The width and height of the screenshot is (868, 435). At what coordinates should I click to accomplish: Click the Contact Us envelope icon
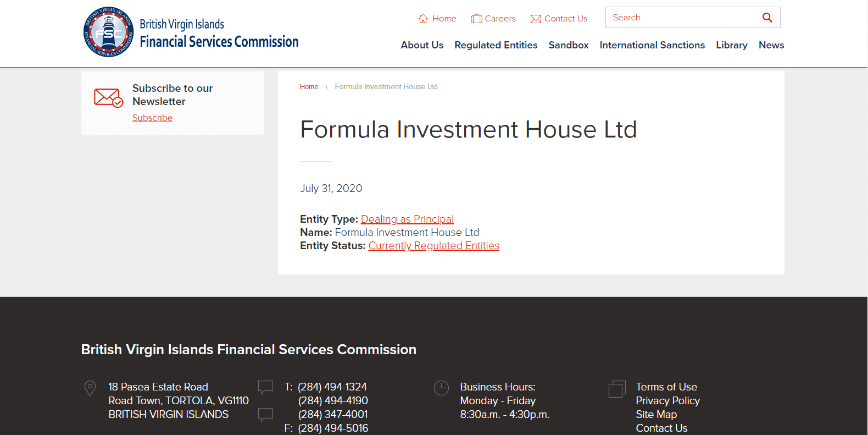click(x=536, y=19)
